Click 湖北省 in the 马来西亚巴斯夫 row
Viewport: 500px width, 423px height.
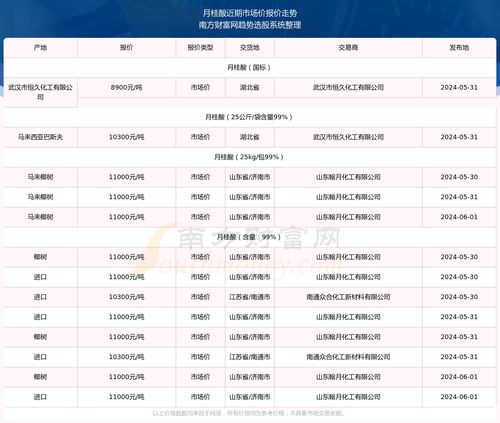(250, 137)
